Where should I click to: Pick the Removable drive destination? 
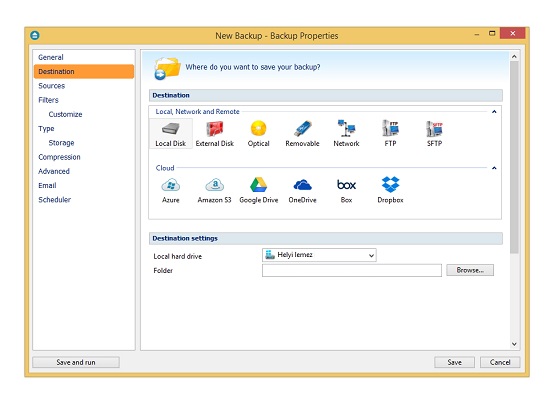pyautogui.click(x=302, y=133)
